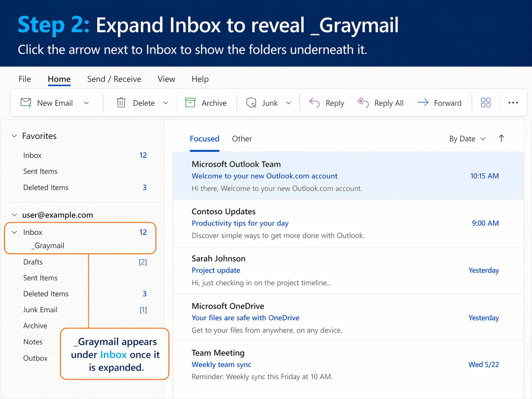Click the Reply All button label
The height and width of the screenshot is (399, 532).
[389, 103]
